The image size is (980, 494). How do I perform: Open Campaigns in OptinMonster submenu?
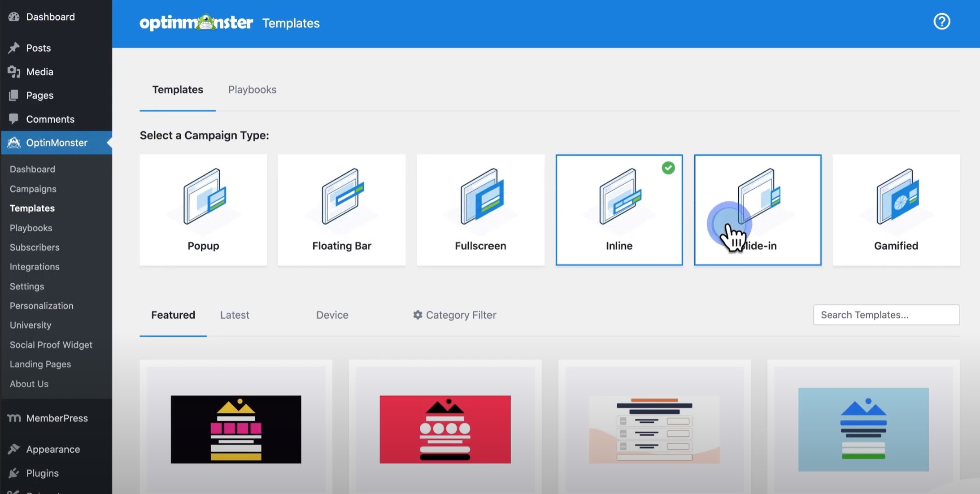click(x=33, y=189)
